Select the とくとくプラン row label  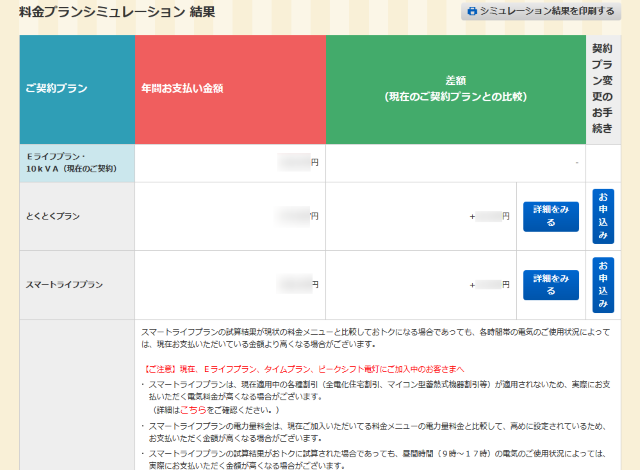click(77, 216)
